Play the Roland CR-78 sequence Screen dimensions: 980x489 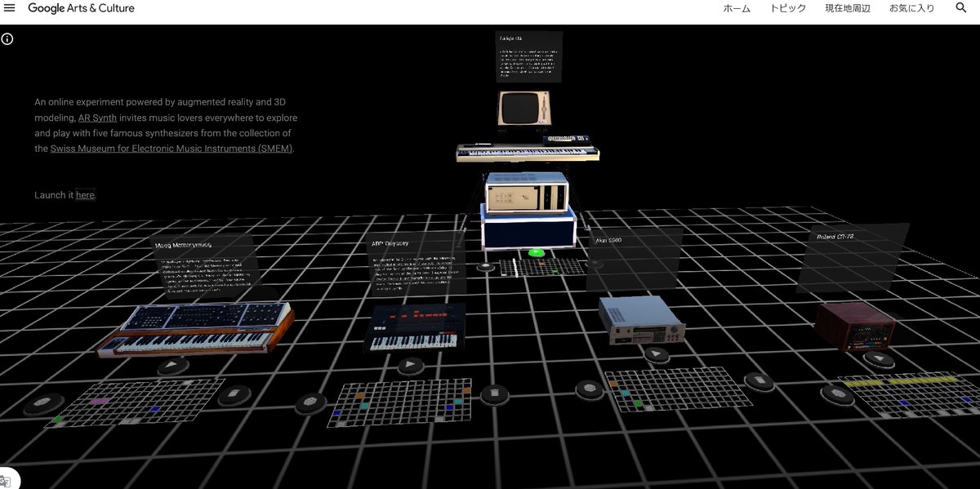pyautogui.click(x=878, y=359)
